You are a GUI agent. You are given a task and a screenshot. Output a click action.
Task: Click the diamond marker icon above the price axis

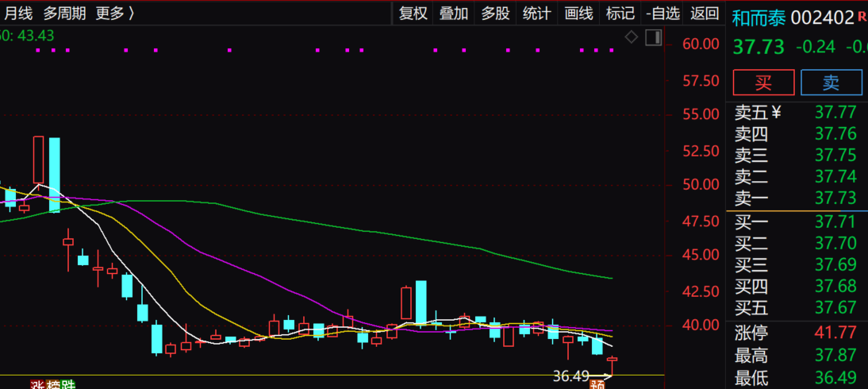coord(632,37)
